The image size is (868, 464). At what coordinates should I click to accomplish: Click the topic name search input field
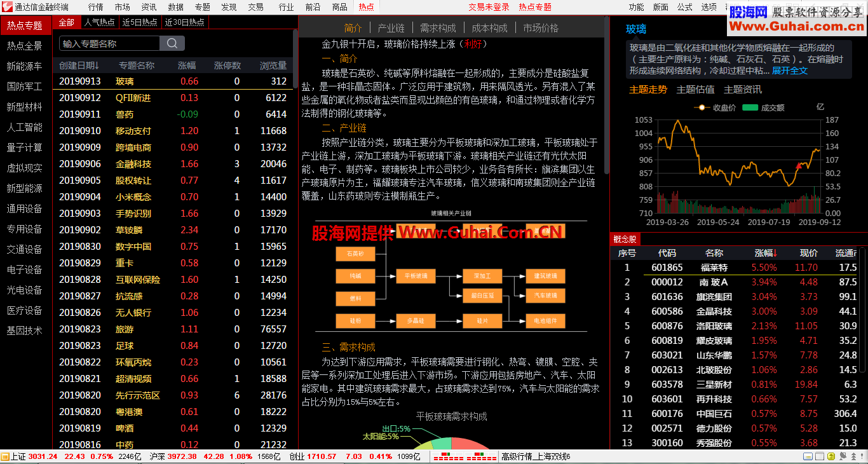coord(109,43)
